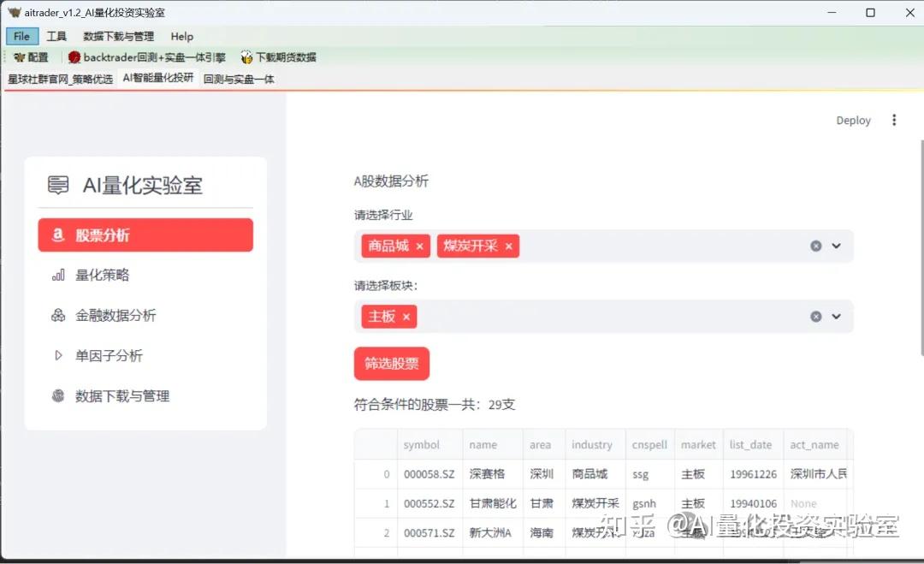Select the 配置 toolbar icon
Screen dimensions: 924x564
pyautogui.click(x=30, y=57)
